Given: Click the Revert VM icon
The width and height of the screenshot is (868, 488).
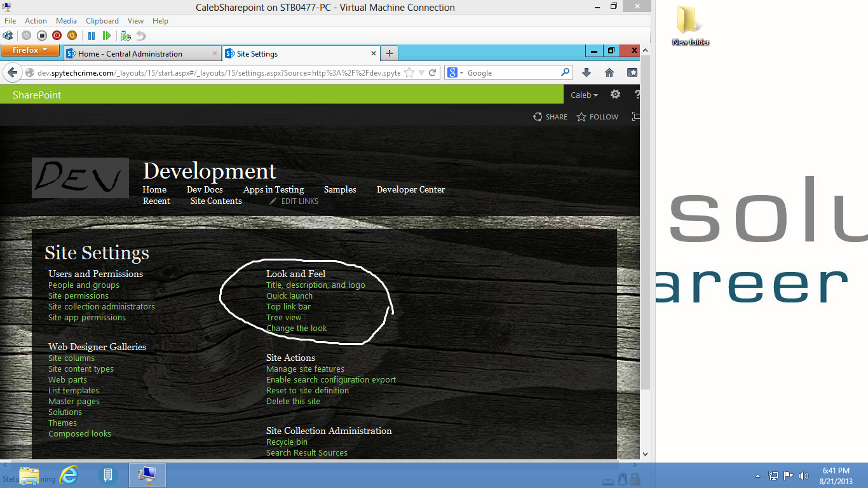Looking at the screenshot, I should tap(141, 36).
